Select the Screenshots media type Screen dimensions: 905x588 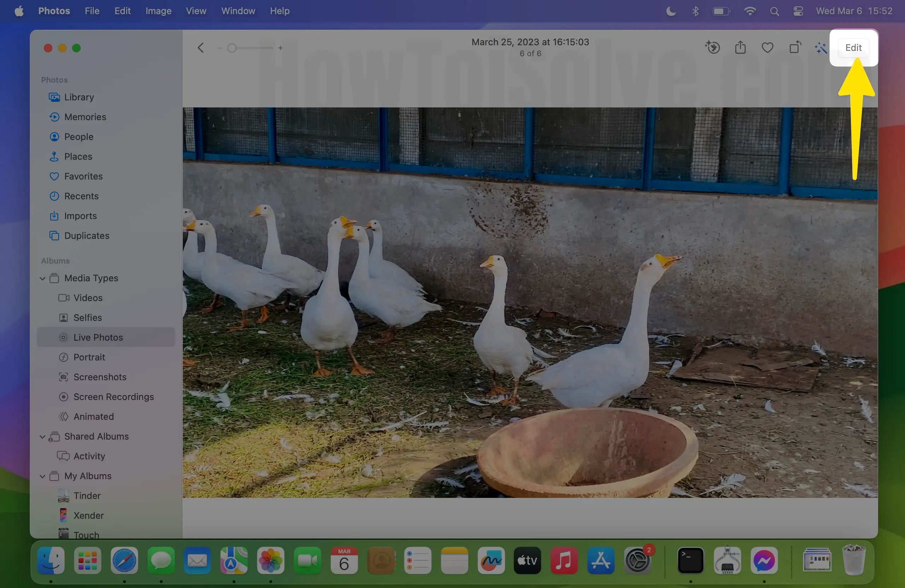point(100,377)
